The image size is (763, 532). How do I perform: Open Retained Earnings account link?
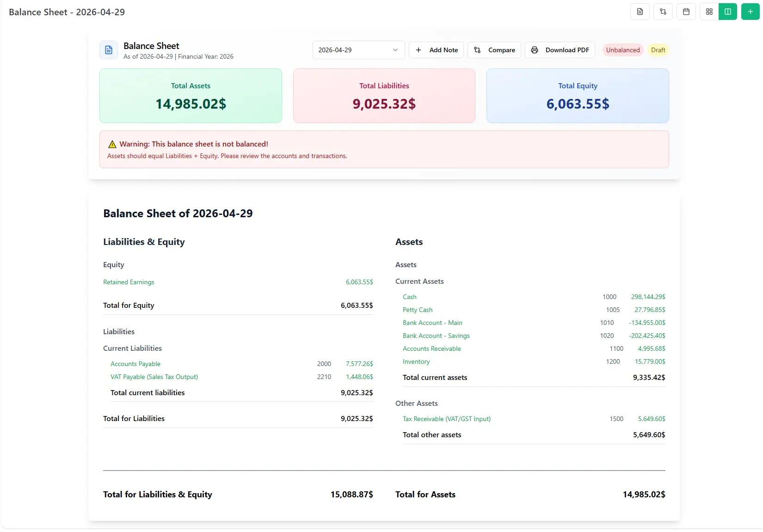tap(129, 282)
